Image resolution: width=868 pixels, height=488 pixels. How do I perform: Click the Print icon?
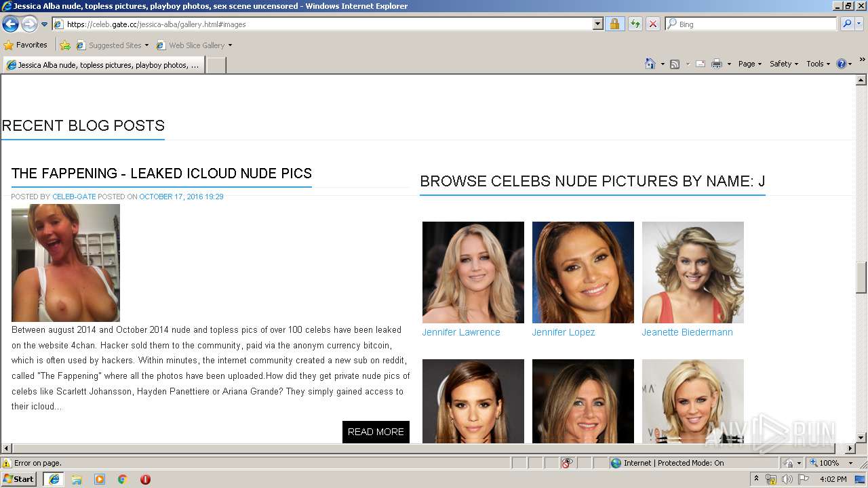pyautogui.click(x=717, y=64)
